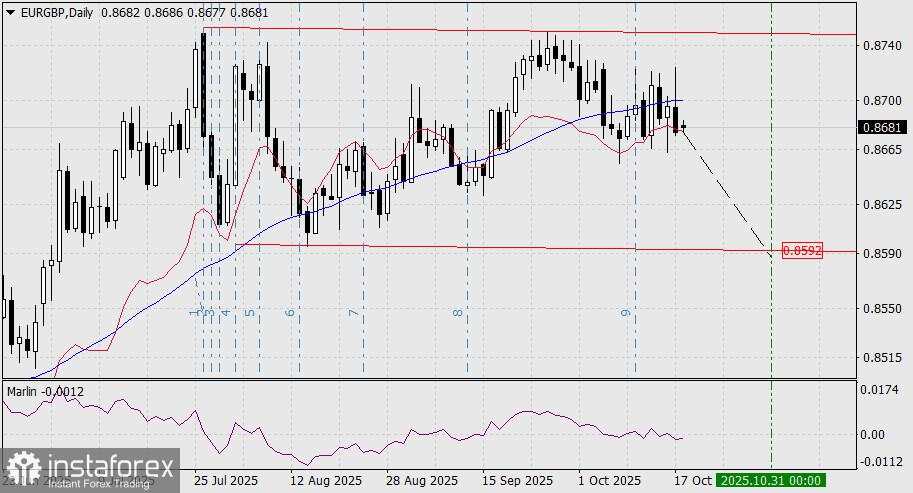Click the 17 Oct date label
The image size is (913, 493).
point(693,481)
